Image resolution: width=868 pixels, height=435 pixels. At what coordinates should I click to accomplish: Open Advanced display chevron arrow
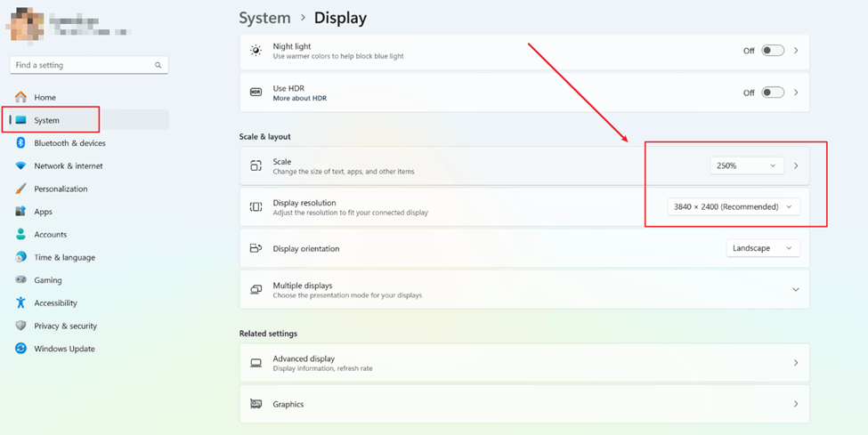(x=796, y=363)
